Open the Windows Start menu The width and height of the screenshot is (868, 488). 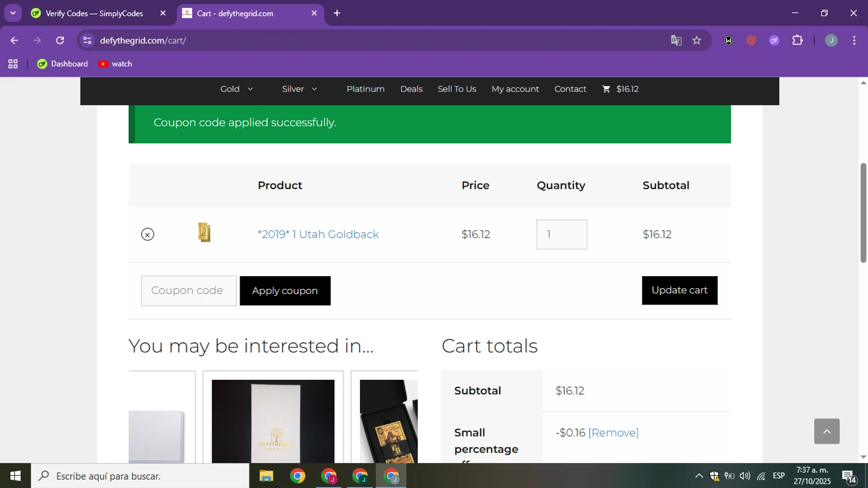tap(16, 476)
